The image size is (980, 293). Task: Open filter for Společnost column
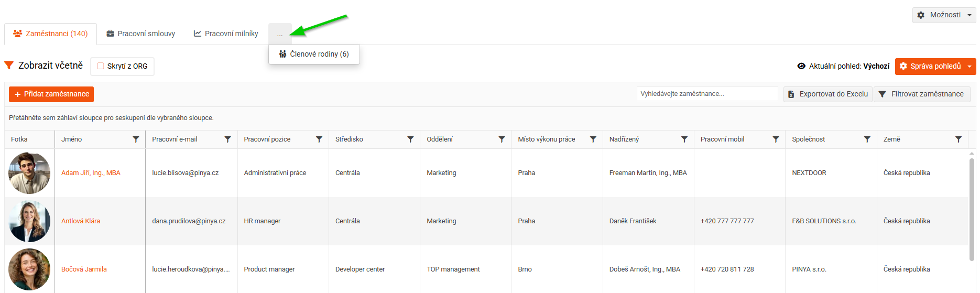coord(867,139)
